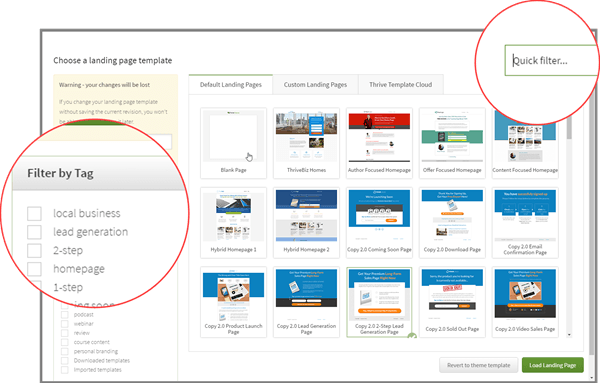
Task: Check the Imported templates filter
Action: tap(65, 370)
